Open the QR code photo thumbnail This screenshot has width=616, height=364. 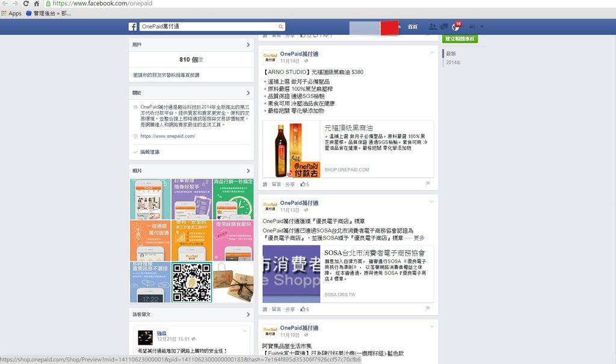192,282
